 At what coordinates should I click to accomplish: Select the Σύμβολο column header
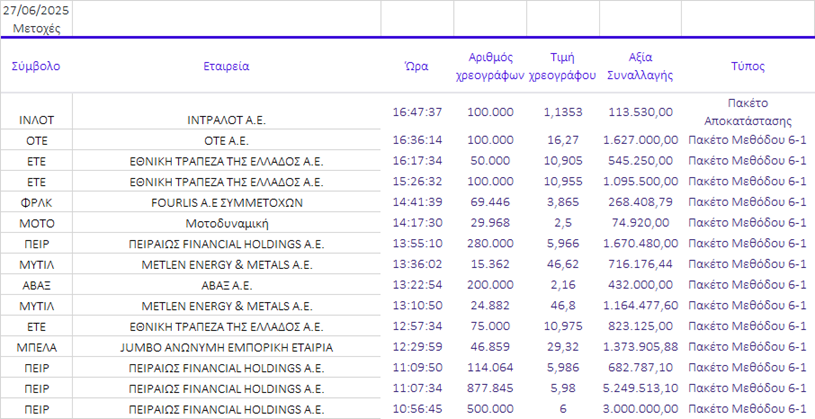click(36, 66)
